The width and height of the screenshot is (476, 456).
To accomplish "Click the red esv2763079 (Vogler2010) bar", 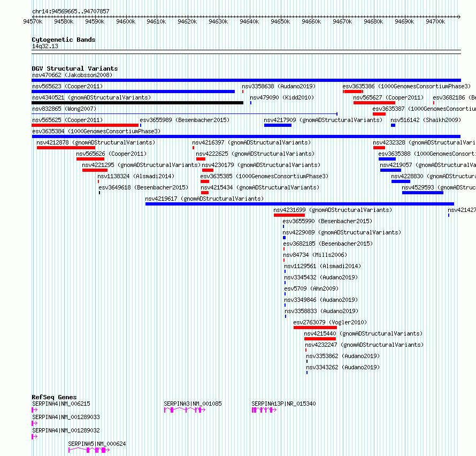I will 315,328.
